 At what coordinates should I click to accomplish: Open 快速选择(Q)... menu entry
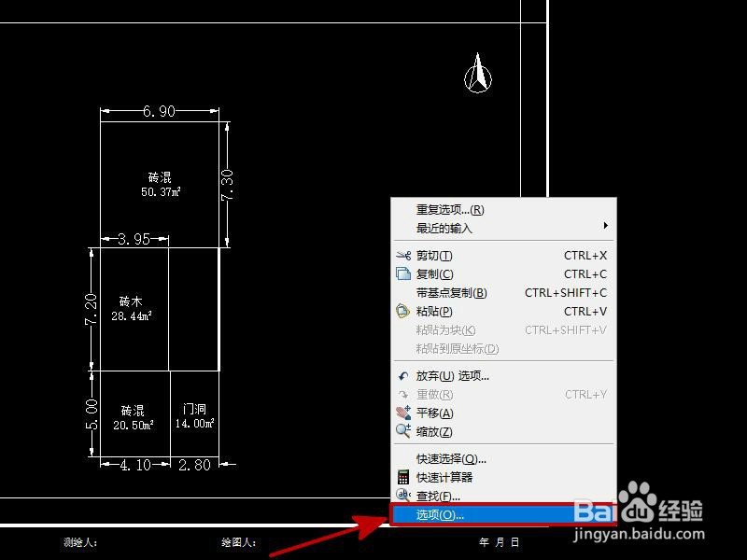coord(503,458)
